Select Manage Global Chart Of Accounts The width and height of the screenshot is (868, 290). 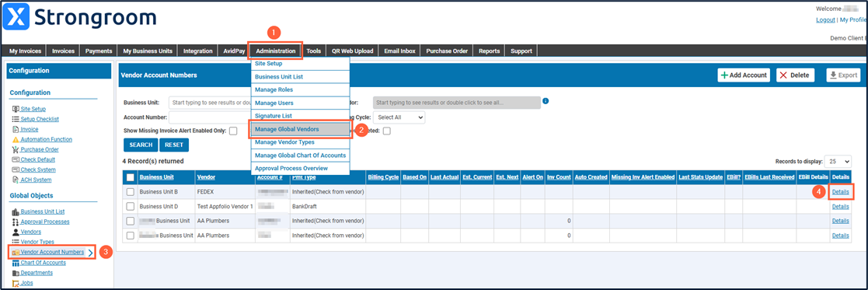pyautogui.click(x=301, y=155)
